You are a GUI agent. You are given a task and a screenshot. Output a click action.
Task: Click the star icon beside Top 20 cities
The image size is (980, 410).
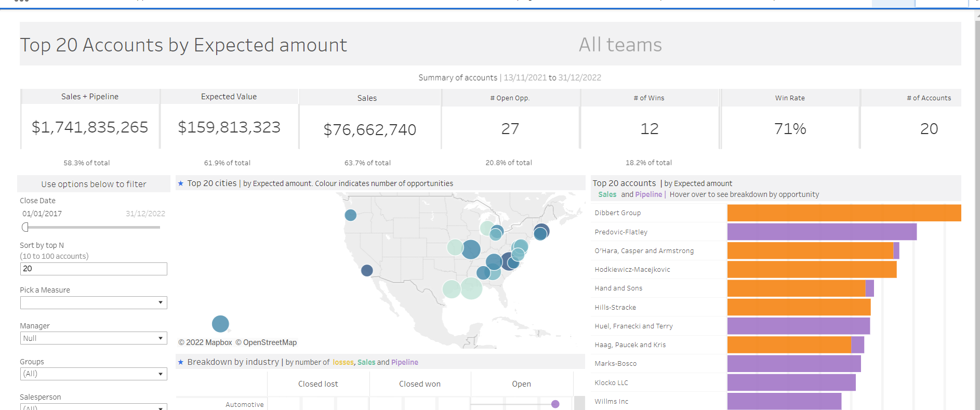point(180,183)
